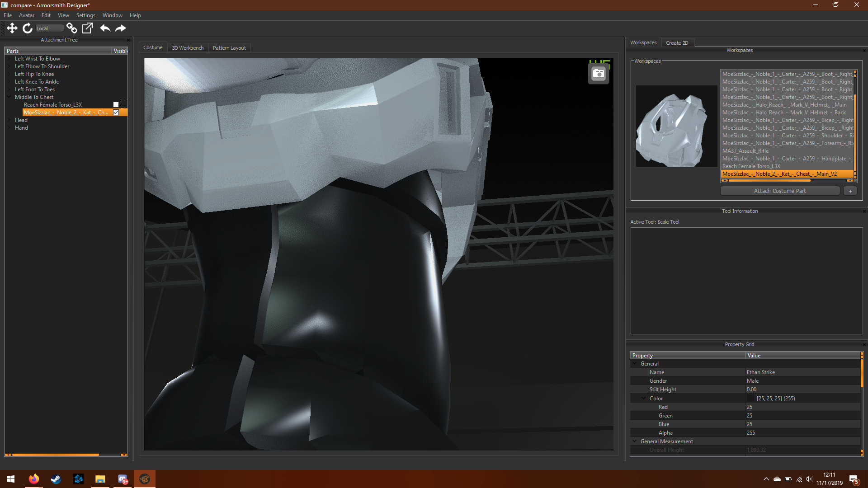Expand Left Knee To Ankle node
This screenshot has width=868, height=488.
click(x=9, y=82)
